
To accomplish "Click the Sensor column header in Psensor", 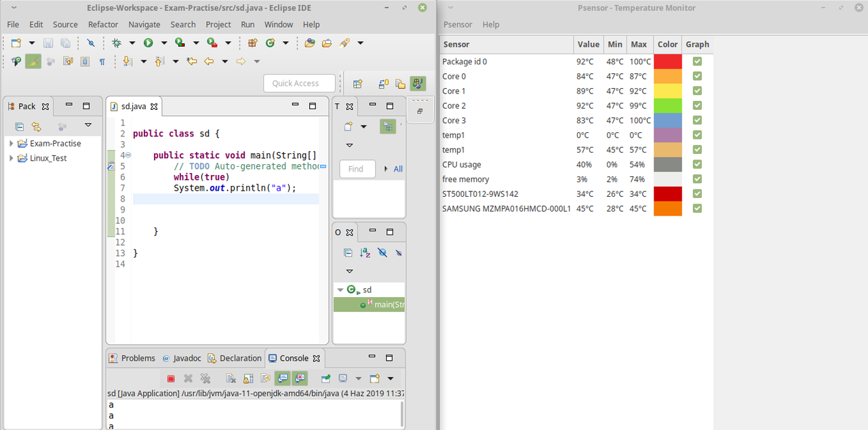I will click(x=507, y=44).
